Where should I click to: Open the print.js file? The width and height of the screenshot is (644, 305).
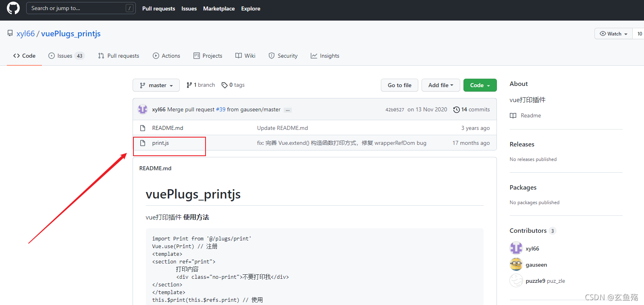160,143
